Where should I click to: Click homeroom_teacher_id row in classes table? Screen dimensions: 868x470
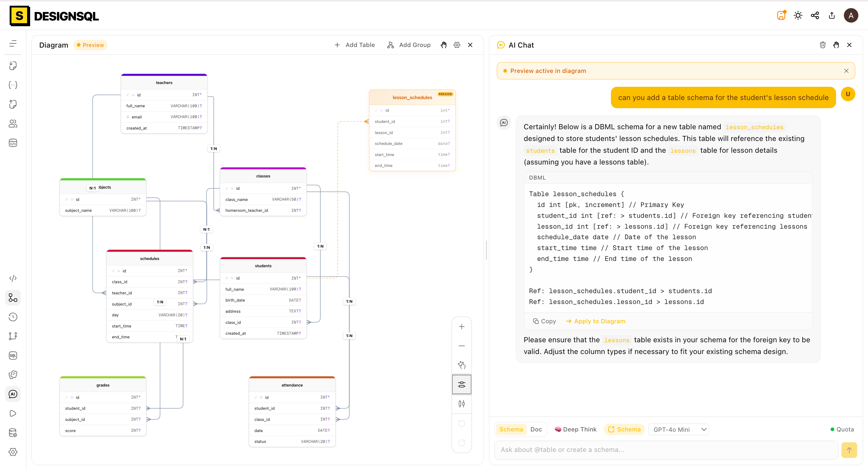pyautogui.click(x=263, y=210)
